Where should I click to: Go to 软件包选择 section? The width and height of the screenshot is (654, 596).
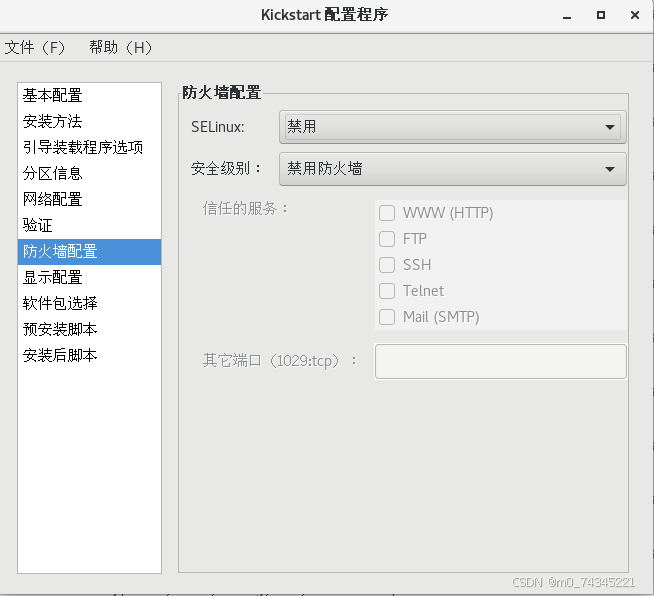pyautogui.click(x=89, y=303)
